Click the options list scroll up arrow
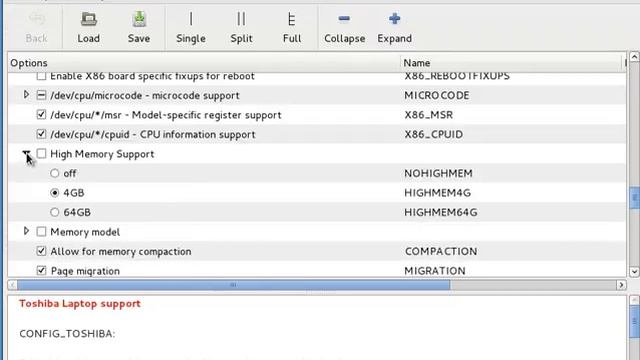 tap(634, 57)
